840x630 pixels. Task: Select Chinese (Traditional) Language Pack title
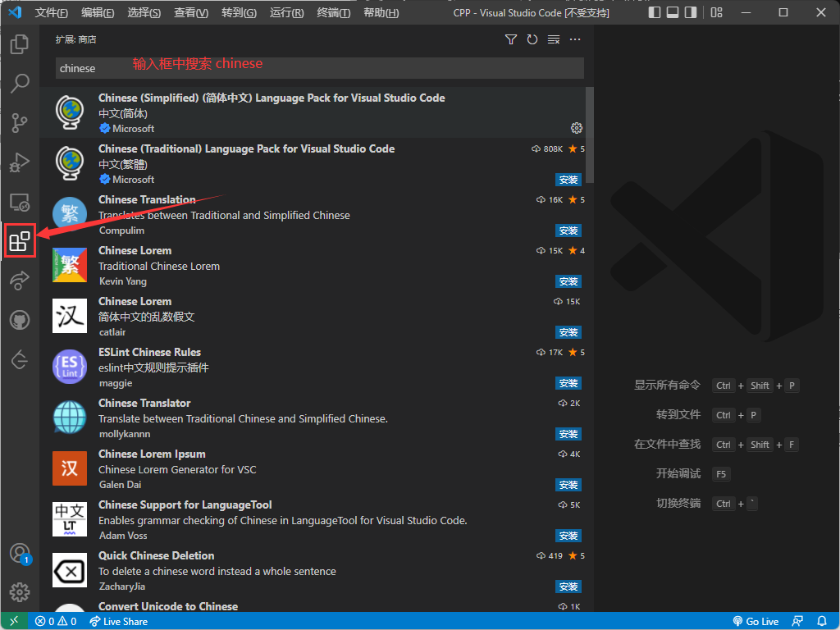coord(246,149)
